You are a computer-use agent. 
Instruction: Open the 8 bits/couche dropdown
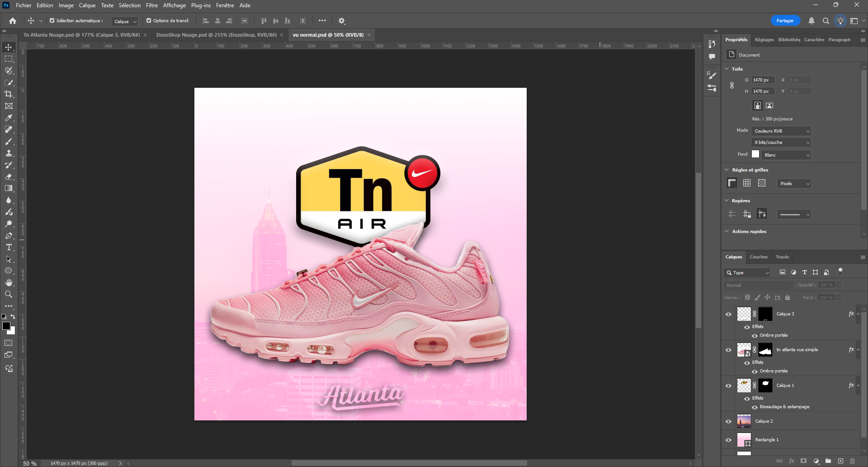[x=781, y=143]
